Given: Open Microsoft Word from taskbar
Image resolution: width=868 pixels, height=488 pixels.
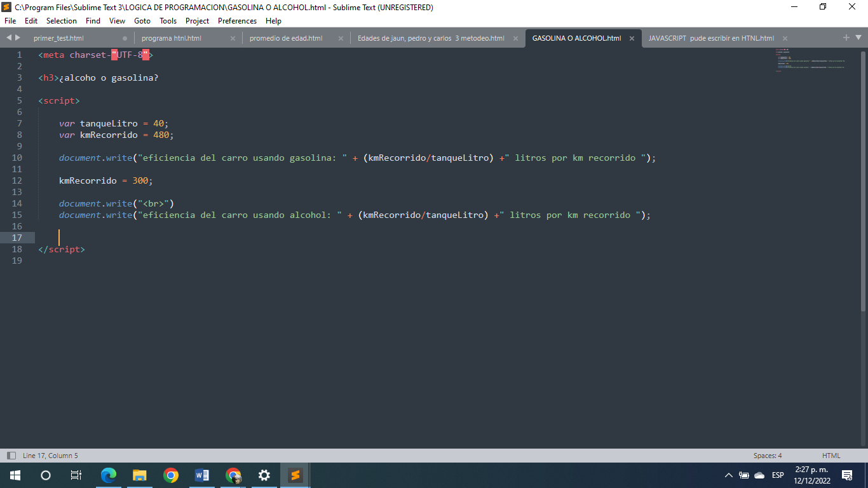Looking at the screenshot, I should click(202, 475).
